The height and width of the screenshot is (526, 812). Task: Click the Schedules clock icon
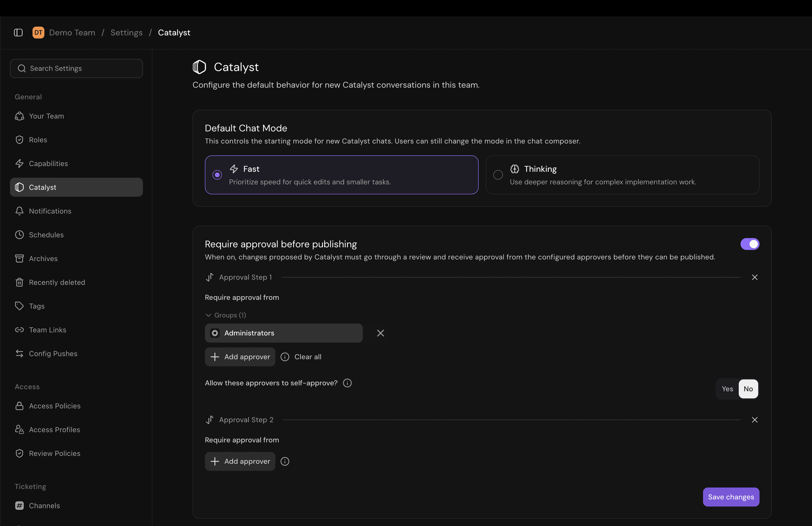coord(19,235)
